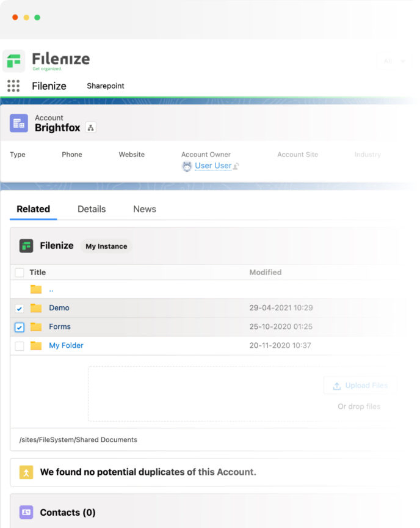Check the My Folder checkbox
The width and height of the screenshot is (420, 528).
[x=20, y=346]
